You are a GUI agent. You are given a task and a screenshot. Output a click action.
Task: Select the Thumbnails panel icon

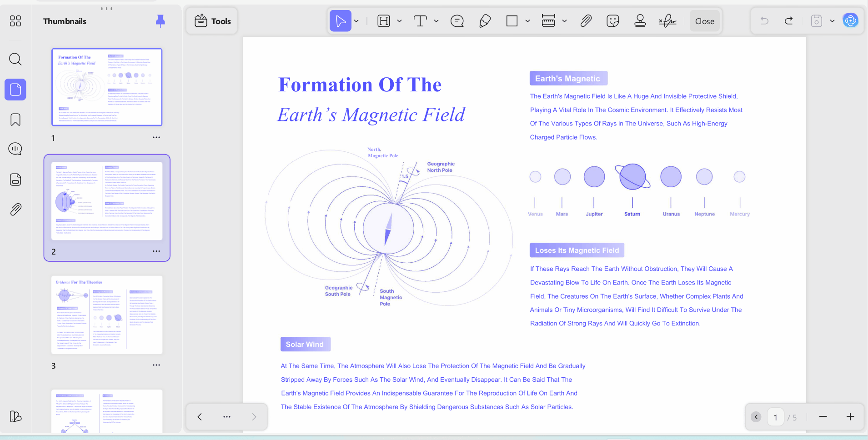pyautogui.click(x=15, y=90)
